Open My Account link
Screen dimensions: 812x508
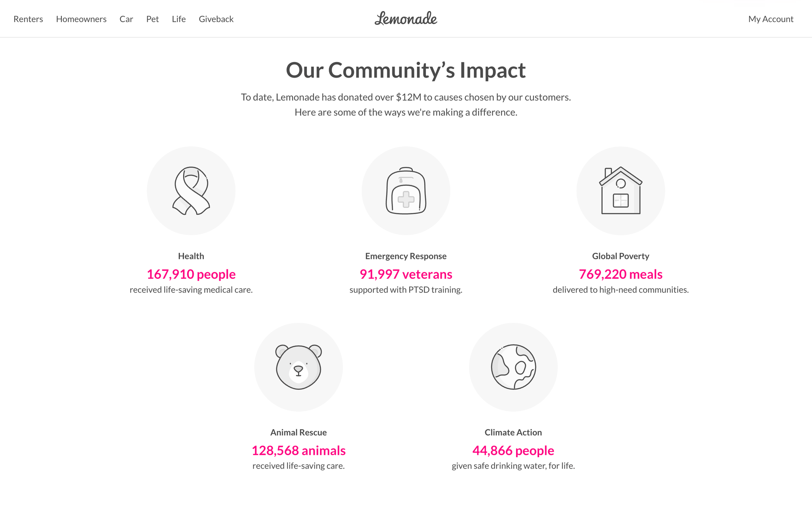[x=771, y=19]
